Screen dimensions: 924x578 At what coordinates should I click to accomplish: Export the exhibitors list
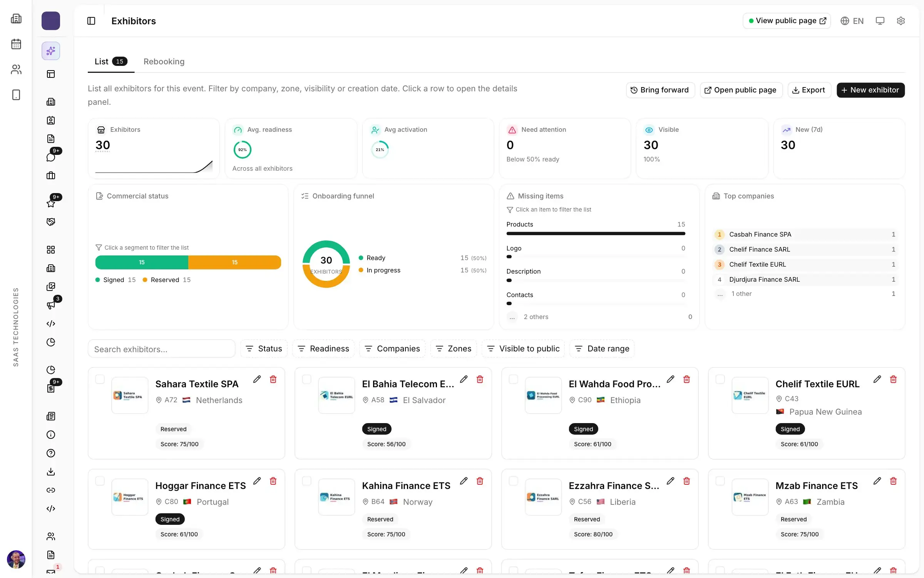pos(809,90)
